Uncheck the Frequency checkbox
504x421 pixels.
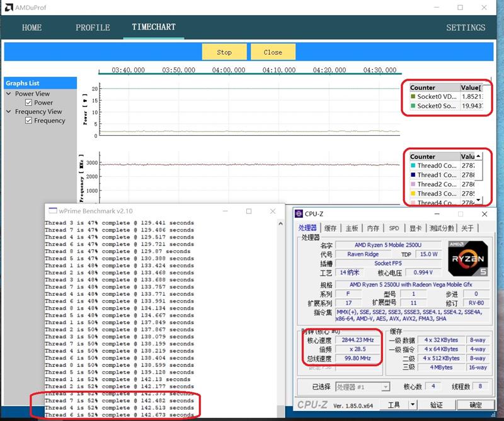[x=28, y=120]
